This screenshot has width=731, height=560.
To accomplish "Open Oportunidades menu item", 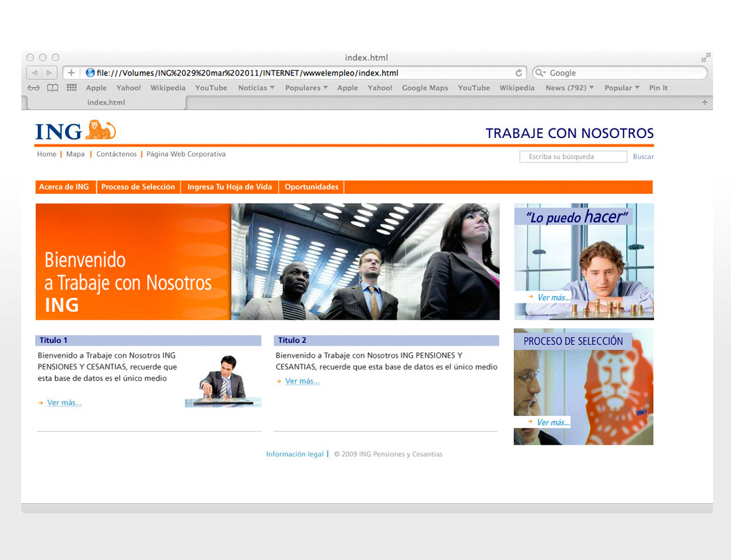I will [311, 187].
